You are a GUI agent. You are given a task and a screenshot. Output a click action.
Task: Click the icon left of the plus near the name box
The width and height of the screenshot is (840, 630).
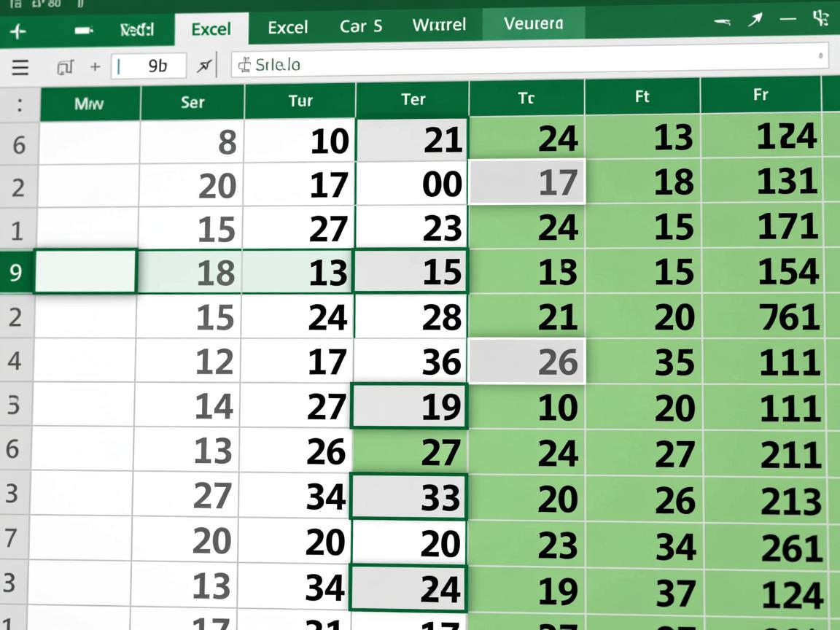(x=65, y=67)
